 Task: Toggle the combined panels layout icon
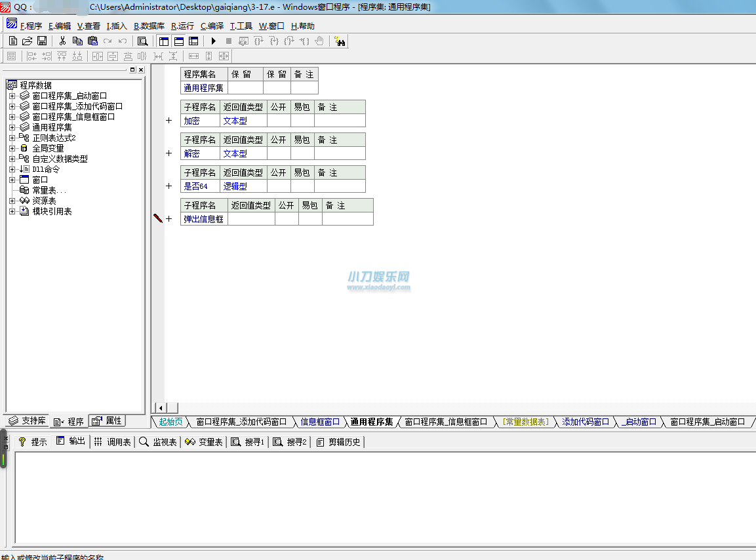point(193,41)
